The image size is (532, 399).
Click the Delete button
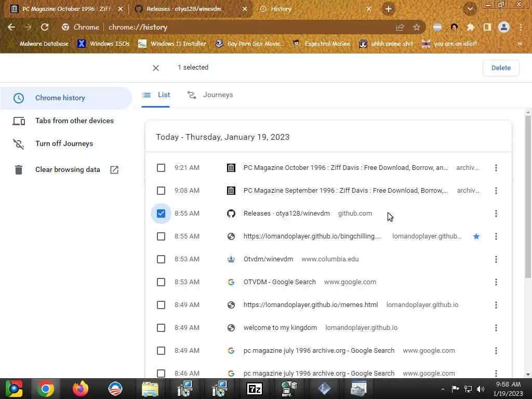click(x=501, y=68)
